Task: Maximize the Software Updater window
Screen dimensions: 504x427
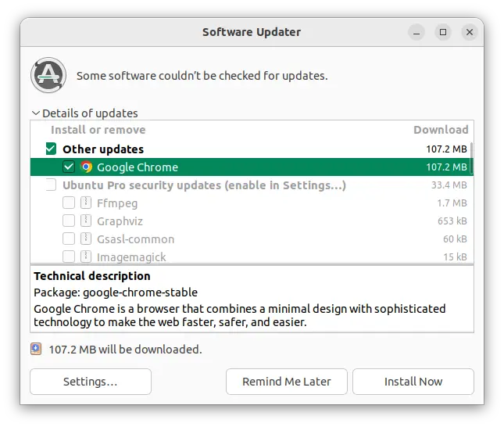Action: pos(443,32)
